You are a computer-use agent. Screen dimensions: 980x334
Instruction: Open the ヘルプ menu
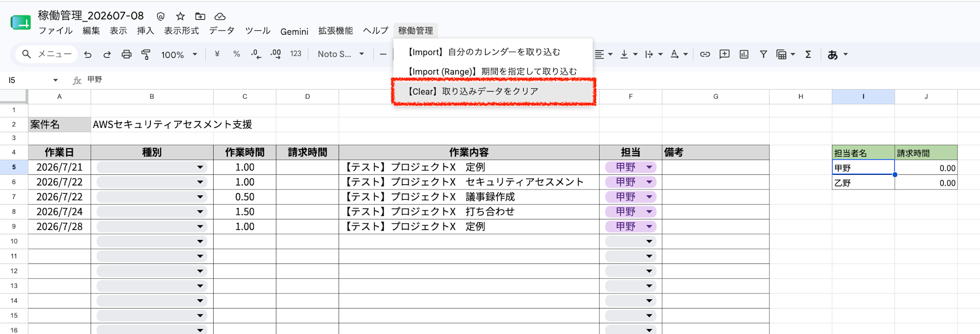tap(376, 31)
